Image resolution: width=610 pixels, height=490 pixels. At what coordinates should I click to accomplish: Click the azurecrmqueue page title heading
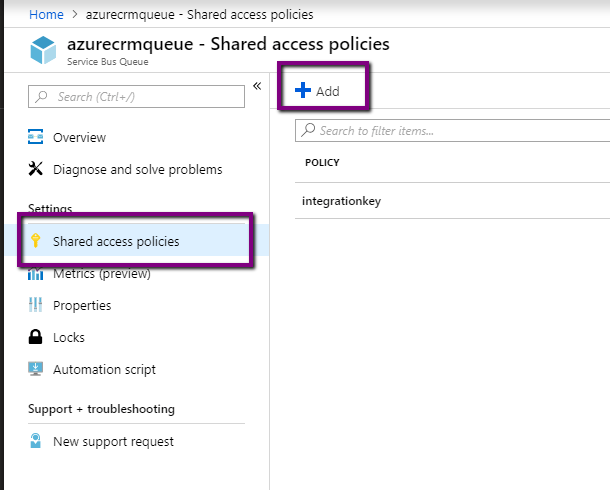click(x=228, y=44)
